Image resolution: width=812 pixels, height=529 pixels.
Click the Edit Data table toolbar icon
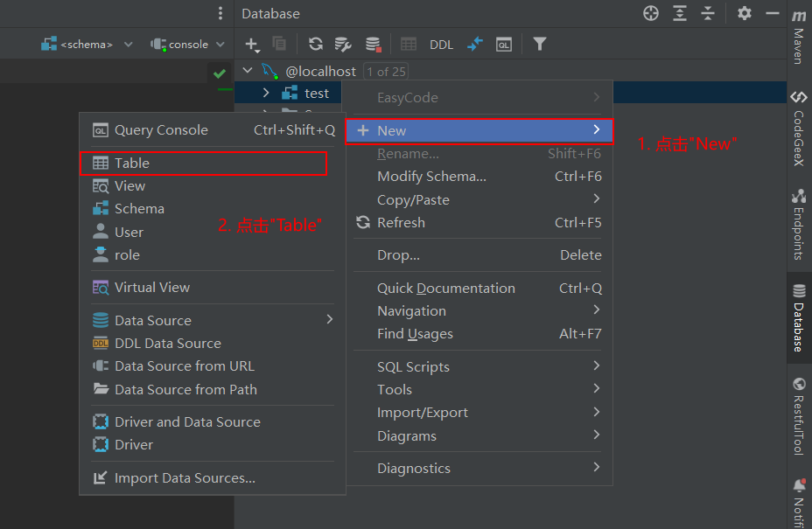click(409, 44)
